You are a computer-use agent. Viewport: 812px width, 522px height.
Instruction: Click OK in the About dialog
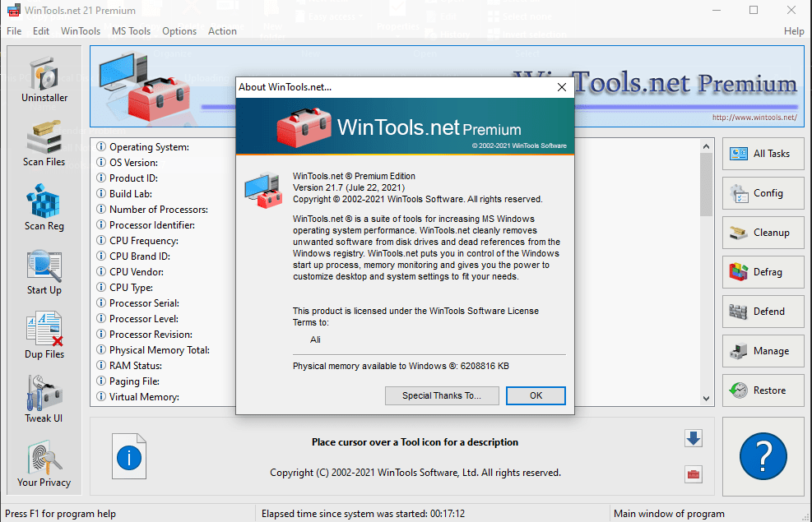pos(536,395)
